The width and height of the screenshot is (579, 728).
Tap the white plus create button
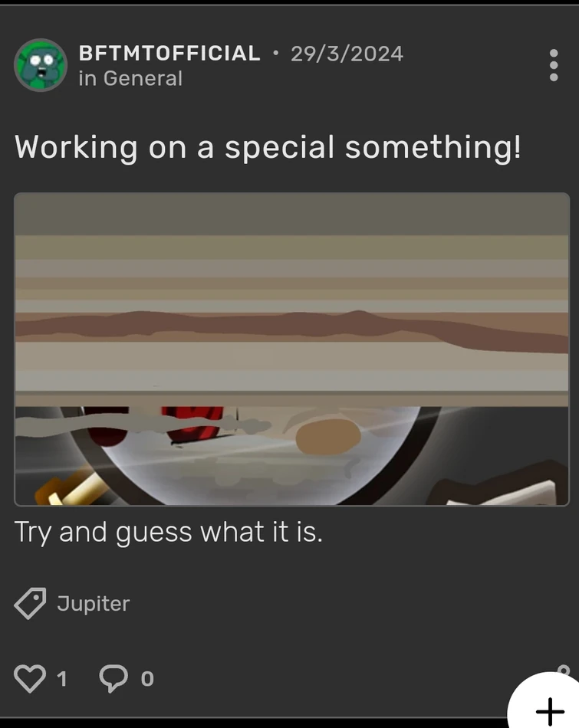548,706
